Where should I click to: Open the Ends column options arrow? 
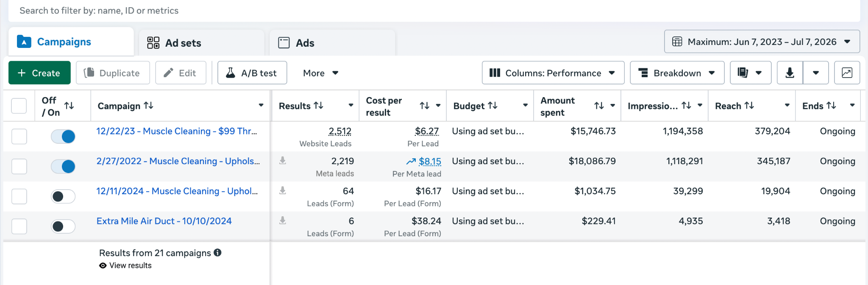click(x=852, y=105)
